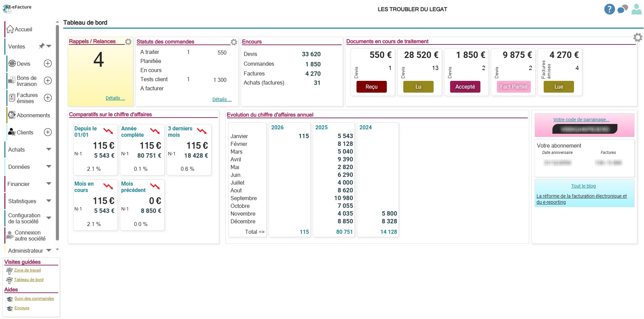Image resolution: width=644 pixels, height=319 pixels.
Task: Open the help question mark icon
Action: [610, 9]
